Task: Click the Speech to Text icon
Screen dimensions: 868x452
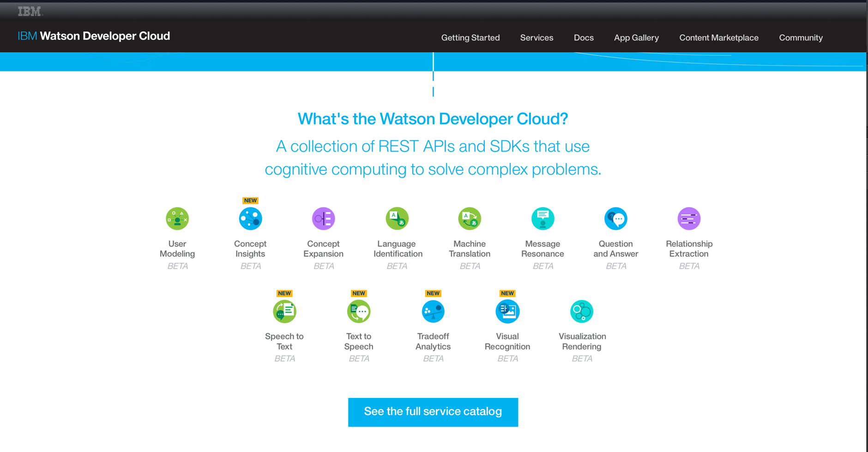Action: pos(284,311)
